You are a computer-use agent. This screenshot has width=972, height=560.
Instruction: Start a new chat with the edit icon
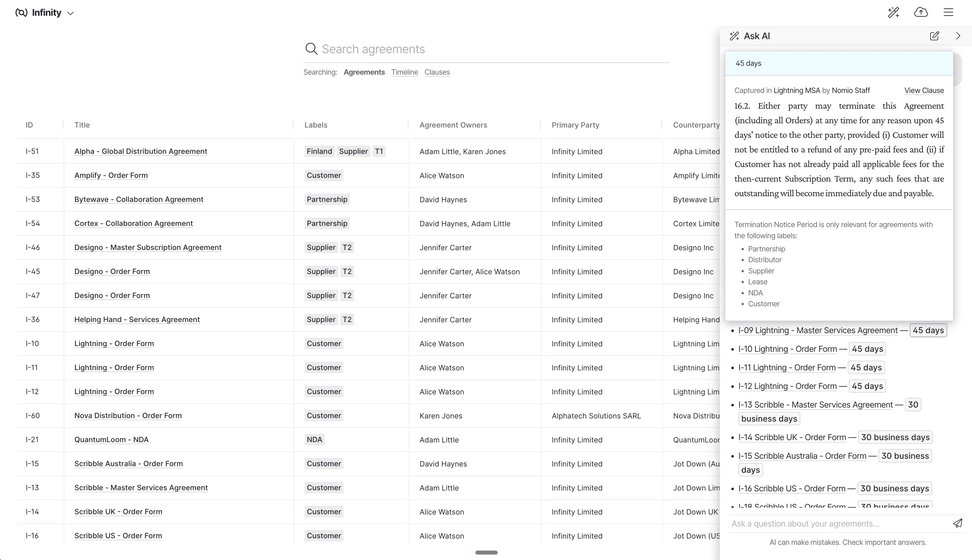click(934, 36)
